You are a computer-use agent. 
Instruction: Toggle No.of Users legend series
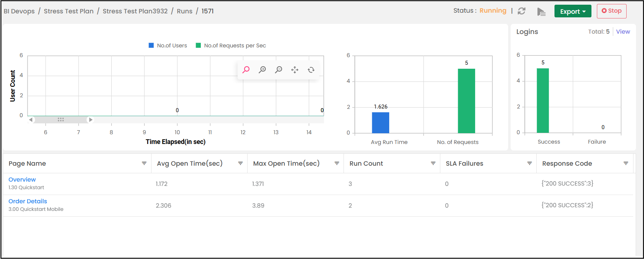pos(168,46)
